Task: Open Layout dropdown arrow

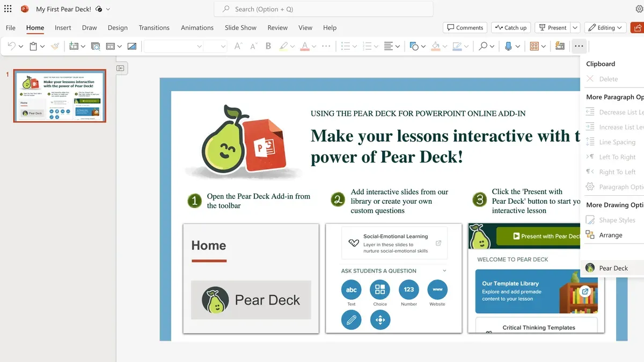Action: click(120, 47)
